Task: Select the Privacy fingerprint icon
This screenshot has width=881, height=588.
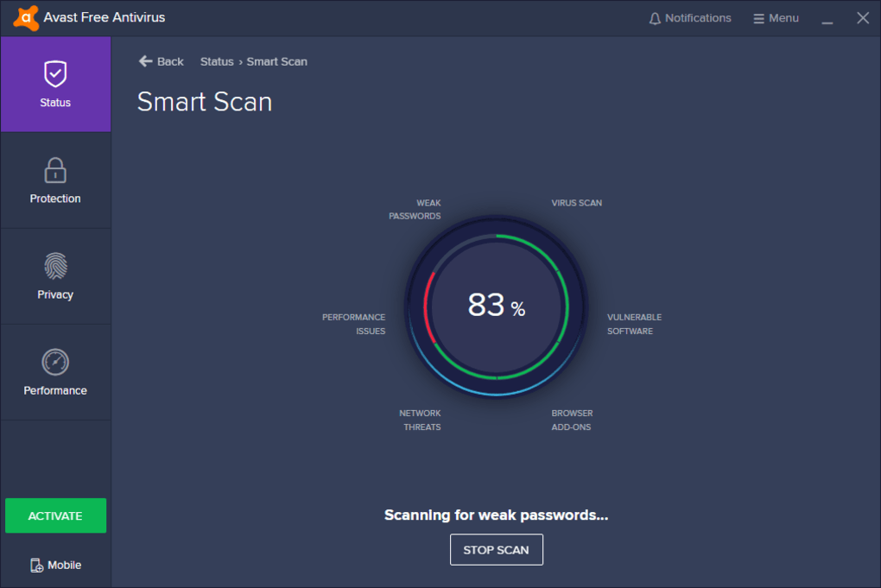Action: pos(55,266)
